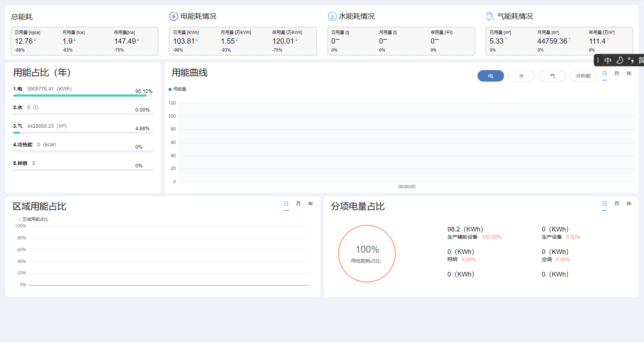Click total energy daily value 12.76
Image resolution: width=644 pixels, height=342 pixels.
(x=24, y=41)
